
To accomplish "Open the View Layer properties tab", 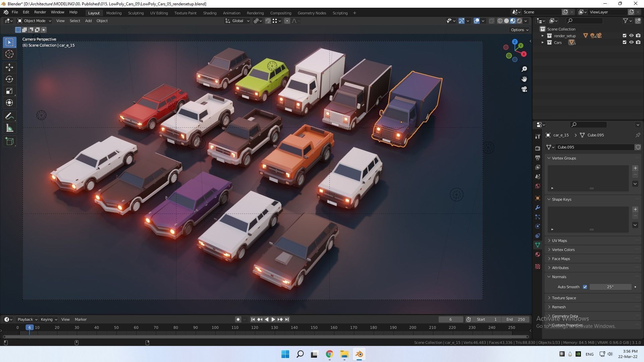I will coord(538,167).
